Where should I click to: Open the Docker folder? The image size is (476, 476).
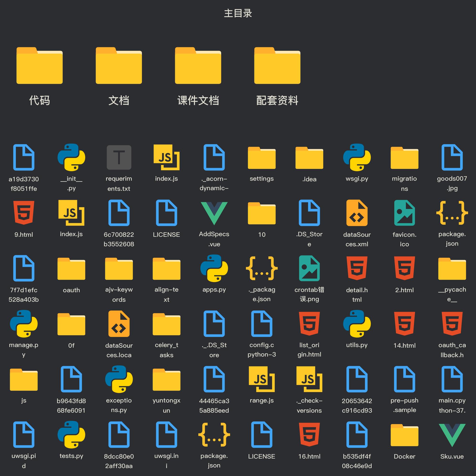pyautogui.click(x=405, y=435)
